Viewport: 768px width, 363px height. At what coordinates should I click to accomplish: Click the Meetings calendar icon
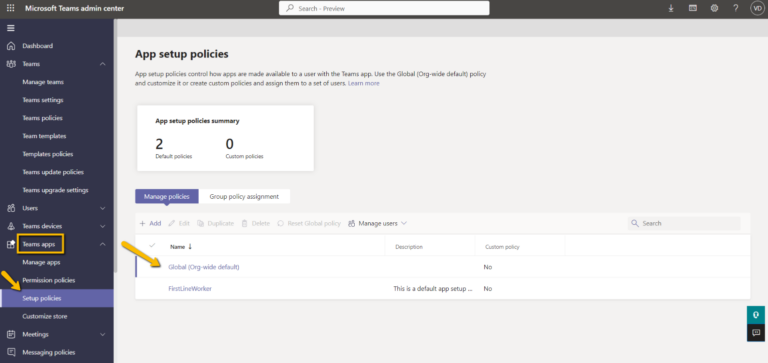point(11,335)
